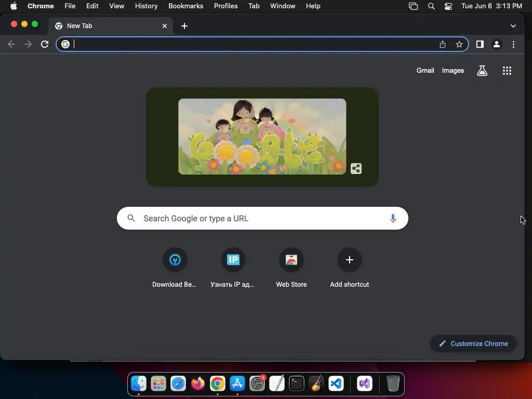Open the profile avatar menu
This screenshot has height=399, width=532.
coord(496,44)
